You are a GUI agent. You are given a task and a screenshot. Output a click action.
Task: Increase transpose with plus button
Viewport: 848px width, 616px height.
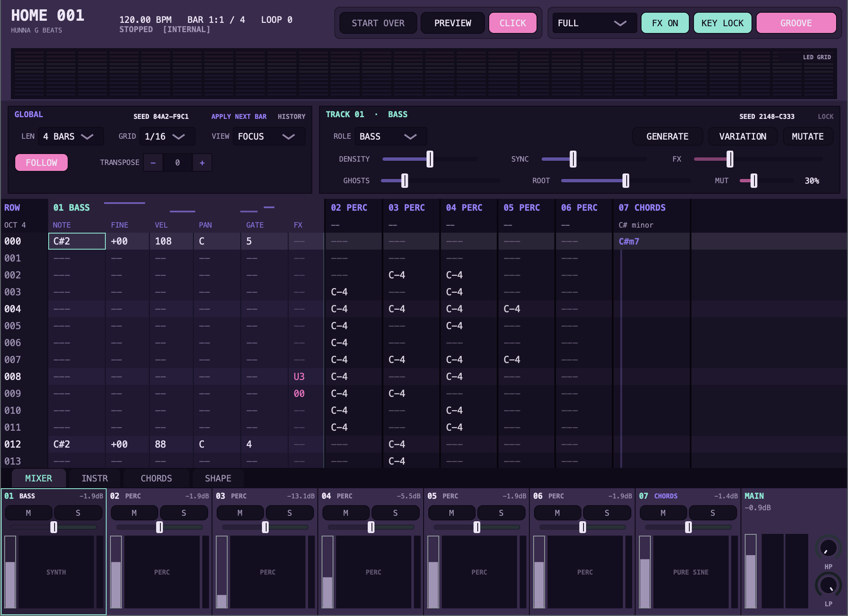pos(202,162)
